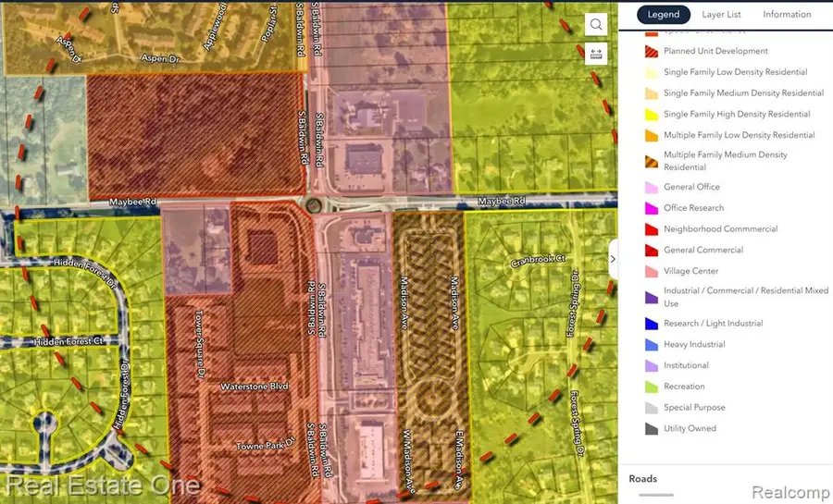This screenshot has height=504, width=833.
Task: Click the Multiple Family Low Density orange swatch
Action: click(x=651, y=136)
